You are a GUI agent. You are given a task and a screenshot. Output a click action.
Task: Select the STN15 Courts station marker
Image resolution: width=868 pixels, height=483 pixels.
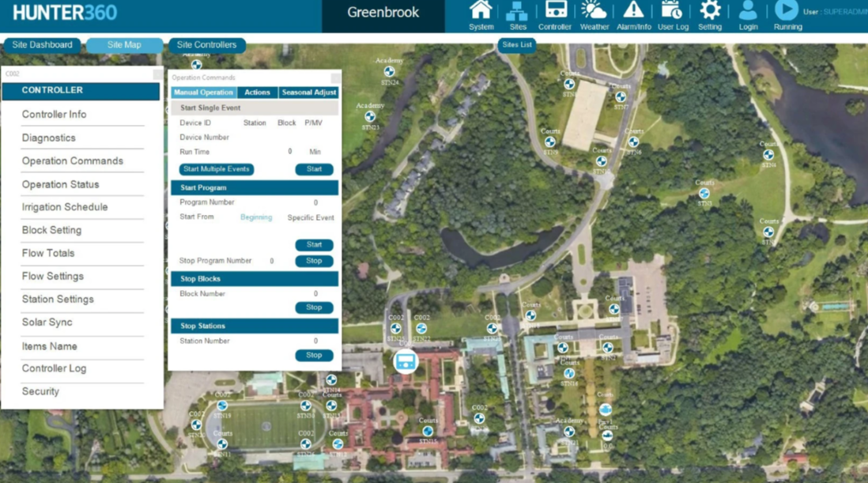click(428, 431)
